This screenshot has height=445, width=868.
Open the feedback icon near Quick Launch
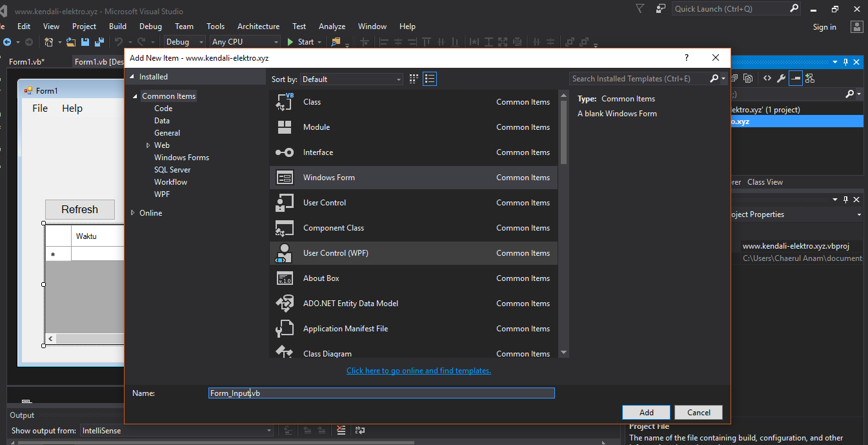[x=660, y=8]
